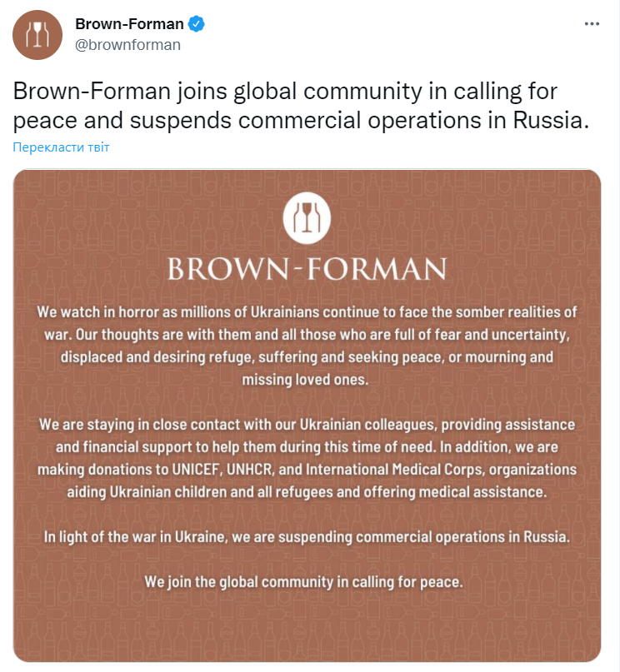Viewport: 620px width, 672px height.
Task: Click the @brownforman handle
Action: 127,45
